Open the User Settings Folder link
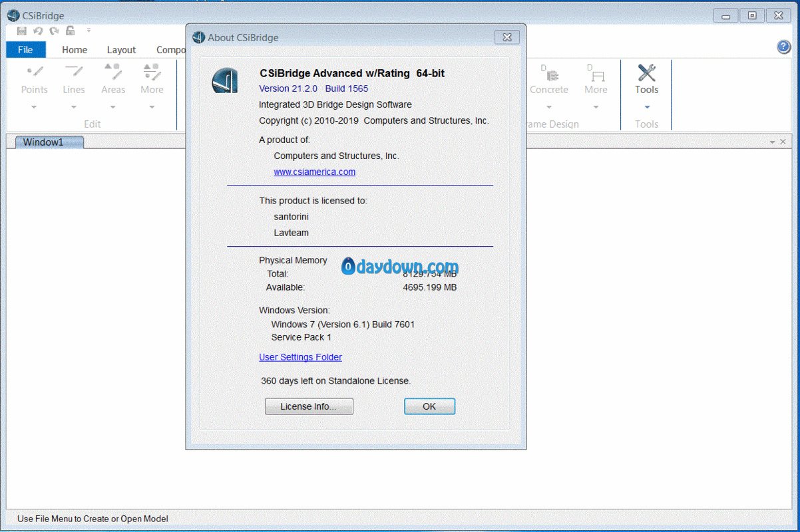The width and height of the screenshot is (800, 532). (300, 357)
